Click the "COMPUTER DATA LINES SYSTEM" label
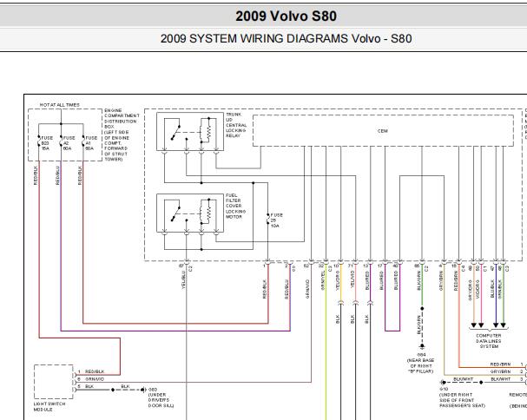This screenshot has width=527, height=420. tap(489, 341)
